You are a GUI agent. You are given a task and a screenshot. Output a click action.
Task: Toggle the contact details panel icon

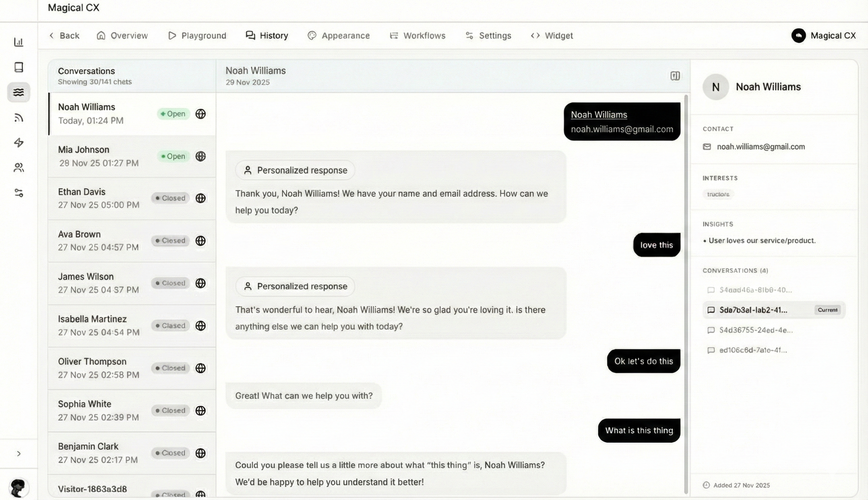675,76
